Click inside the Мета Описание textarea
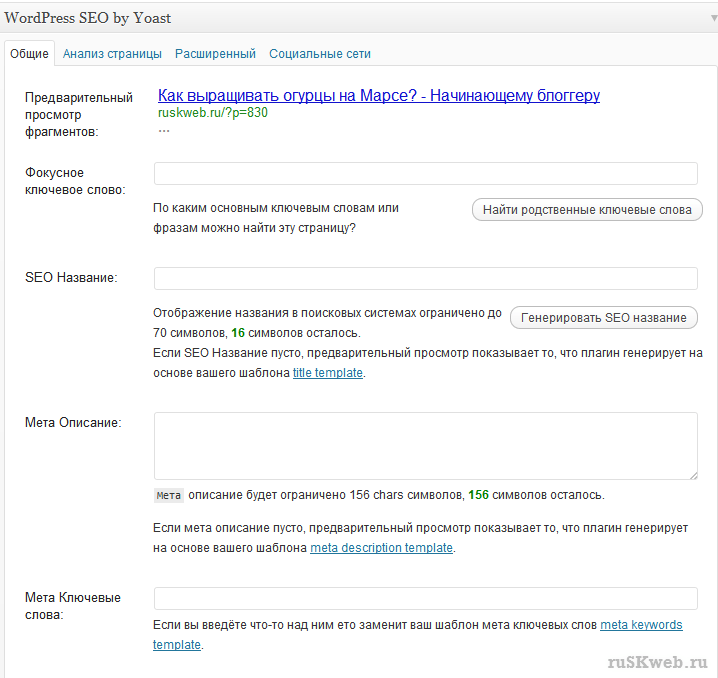This screenshot has width=718, height=678. (x=425, y=446)
